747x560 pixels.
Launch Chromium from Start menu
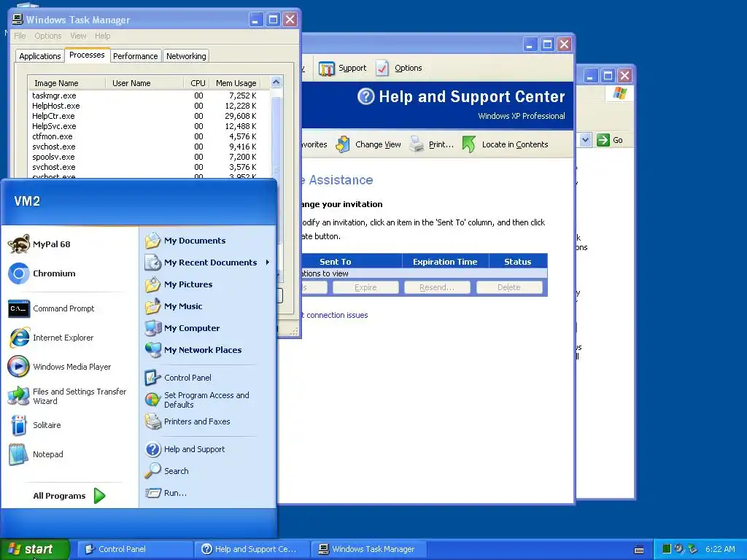(42, 273)
